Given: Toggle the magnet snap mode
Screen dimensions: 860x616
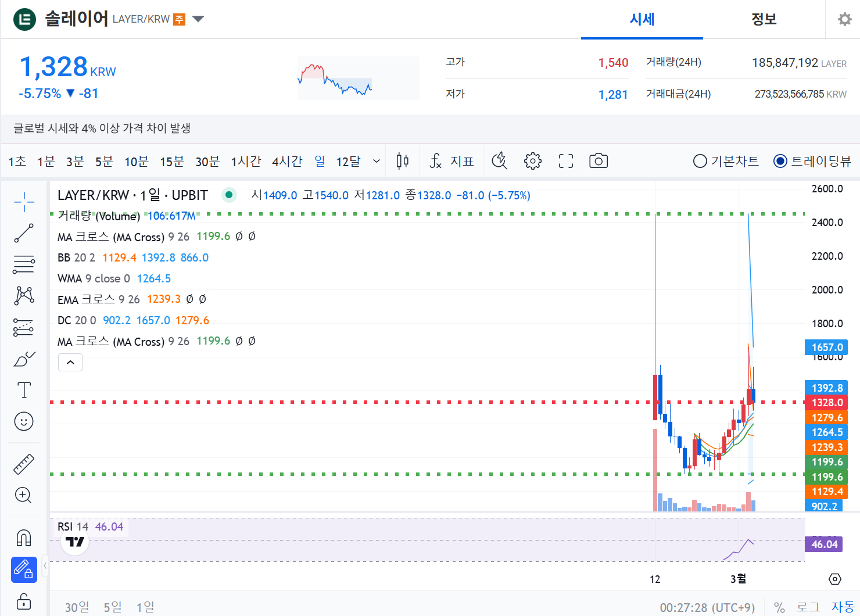Looking at the screenshot, I should click(24, 538).
